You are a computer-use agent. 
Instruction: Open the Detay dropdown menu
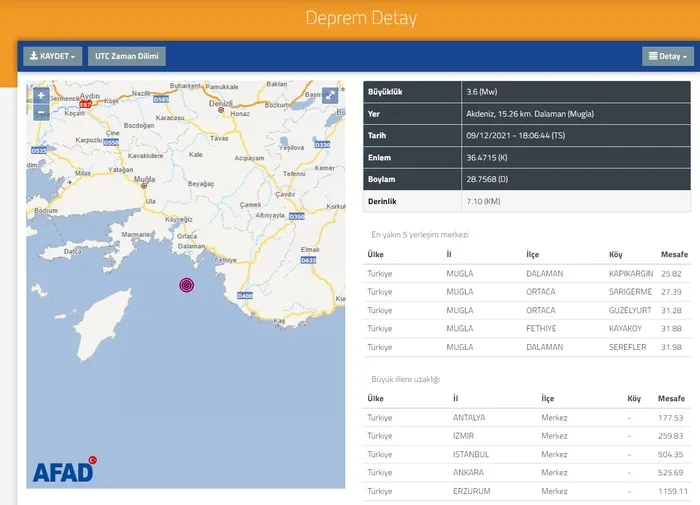[668, 56]
